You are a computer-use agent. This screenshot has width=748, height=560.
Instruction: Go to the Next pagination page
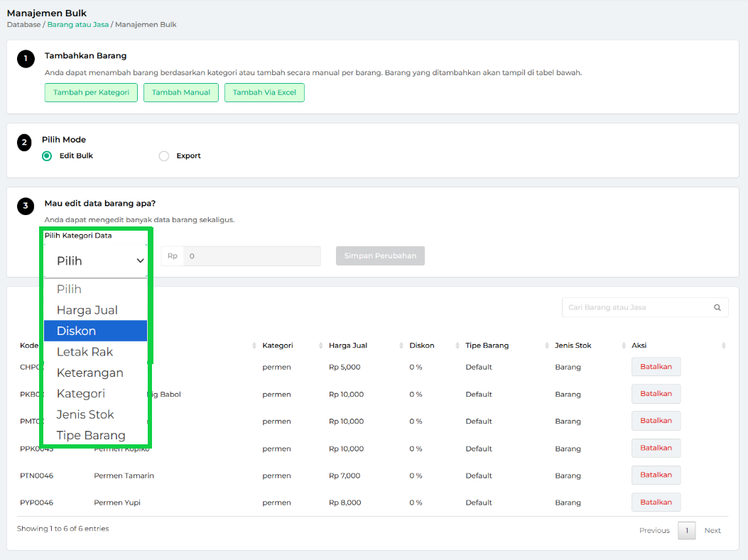coord(712,531)
